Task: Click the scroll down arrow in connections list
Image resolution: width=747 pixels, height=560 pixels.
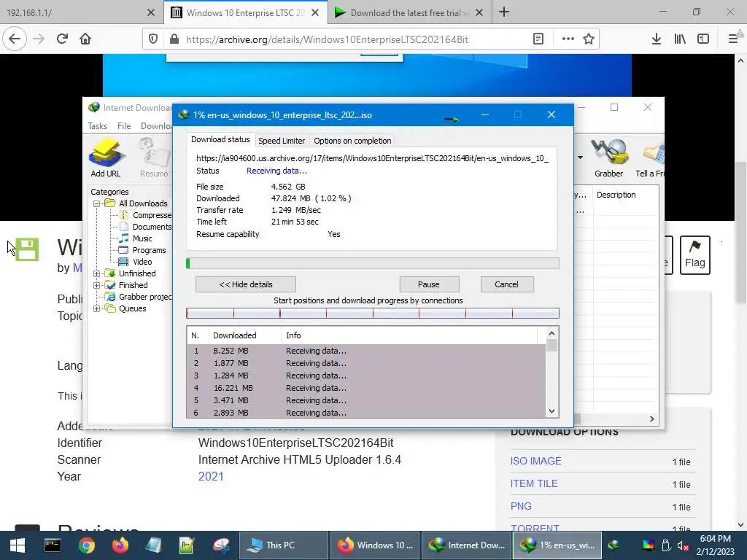Action: (551, 411)
